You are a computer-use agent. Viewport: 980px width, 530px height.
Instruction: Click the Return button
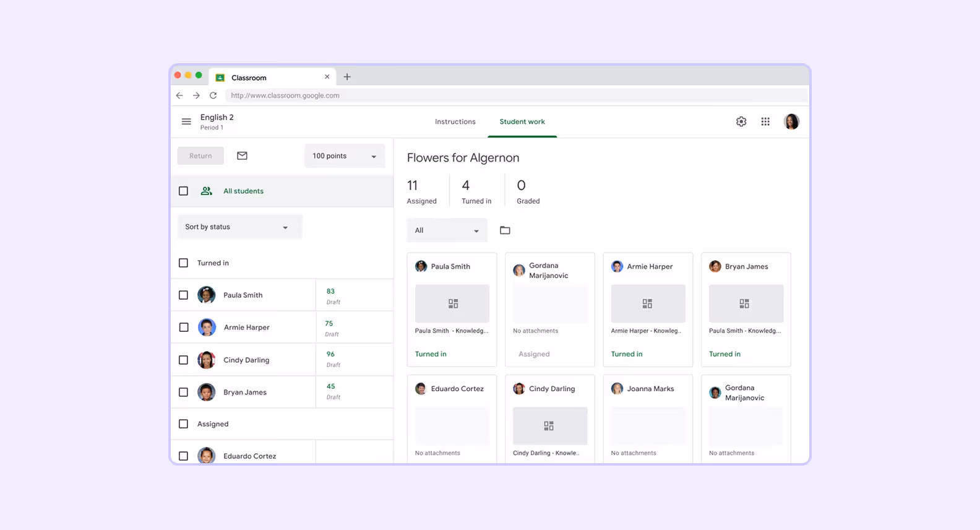pyautogui.click(x=200, y=155)
